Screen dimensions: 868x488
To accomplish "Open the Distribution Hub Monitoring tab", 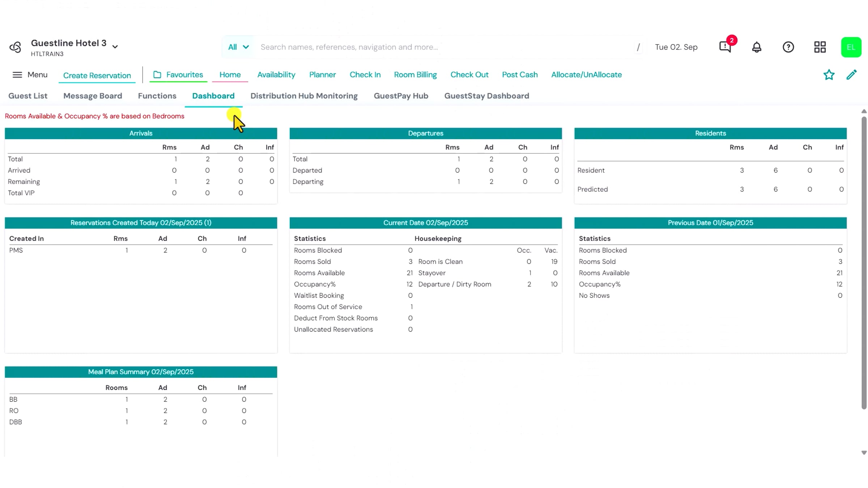I will [x=304, y=96].
